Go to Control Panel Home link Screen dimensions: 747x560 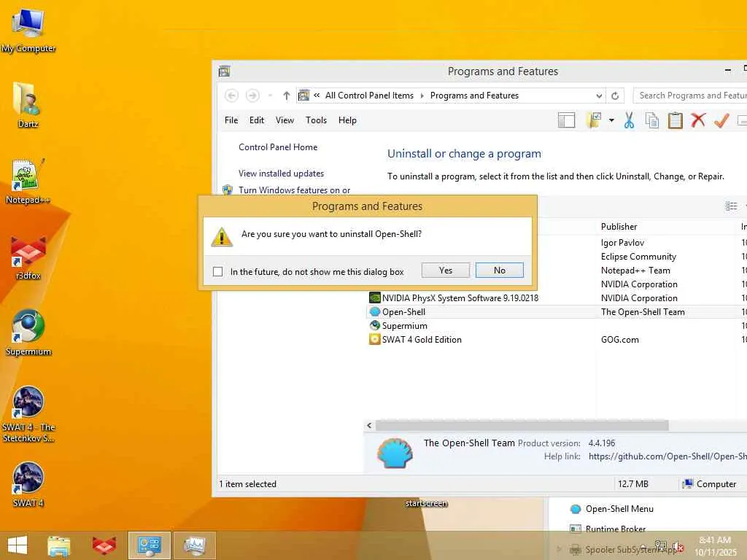point(278,147)
